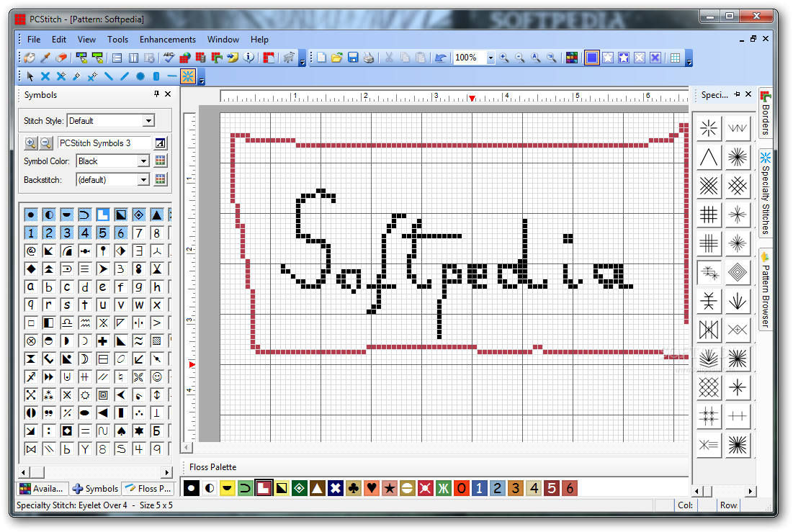Toggle star on blue view mode
The image size is (793, 532).
point(624,58)
